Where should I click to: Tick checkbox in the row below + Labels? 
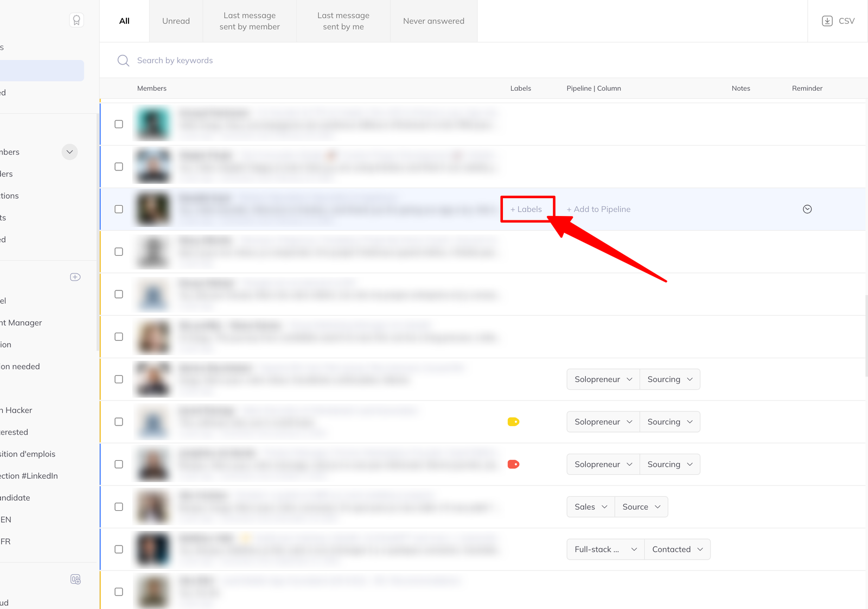coord(119,252)
